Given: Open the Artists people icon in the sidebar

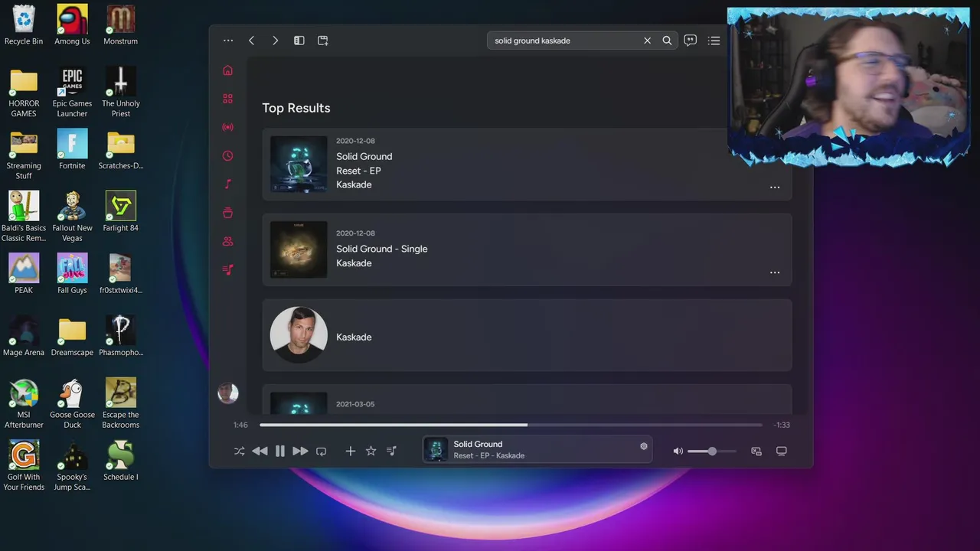Looking at the screenshot, I should point(227,241).
